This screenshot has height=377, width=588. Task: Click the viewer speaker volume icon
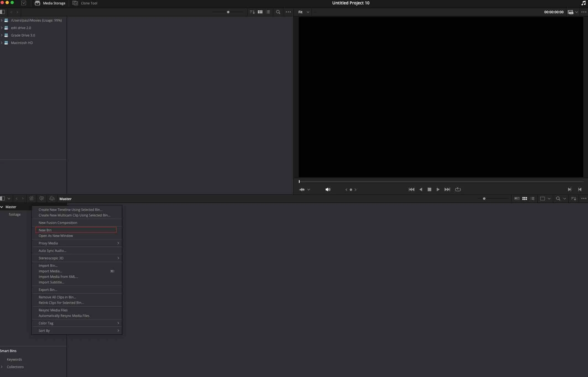click(328, 190)
